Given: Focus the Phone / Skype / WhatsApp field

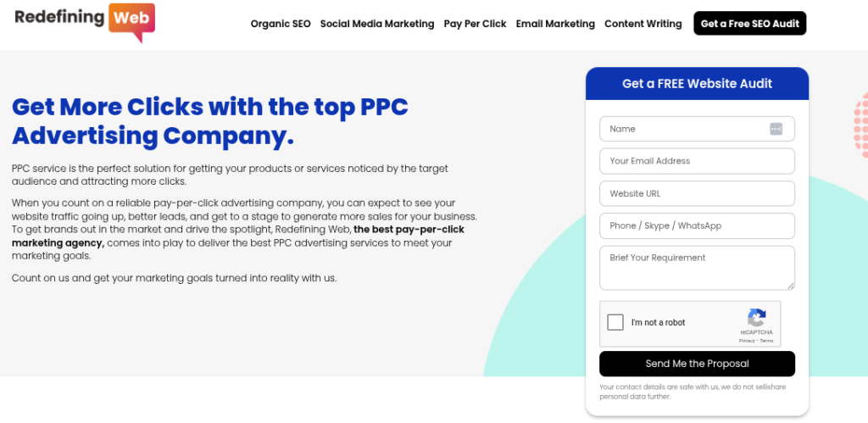Looking at the screenshot, I should pos(697,225).
